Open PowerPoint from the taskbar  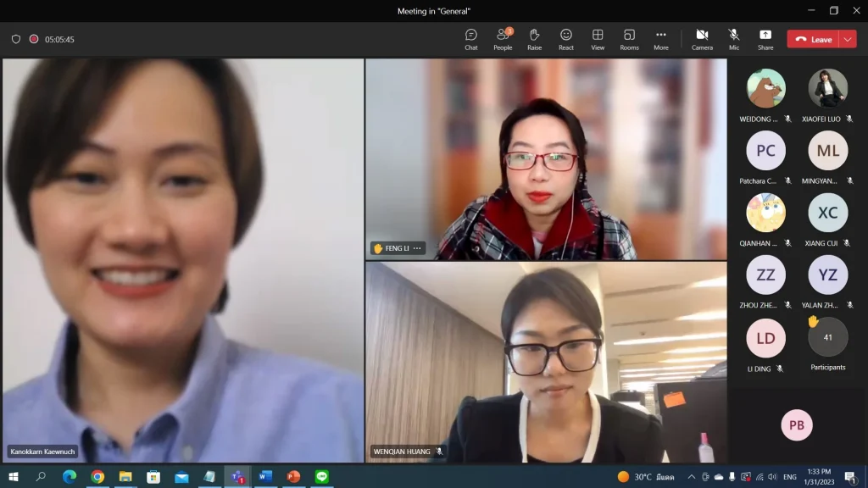293,477
